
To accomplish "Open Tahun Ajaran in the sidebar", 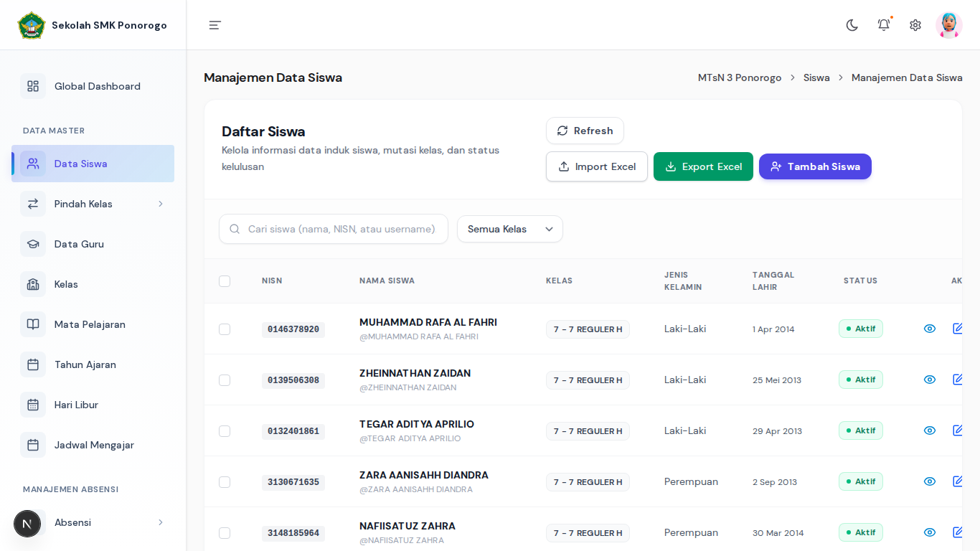I will [93, 364].
